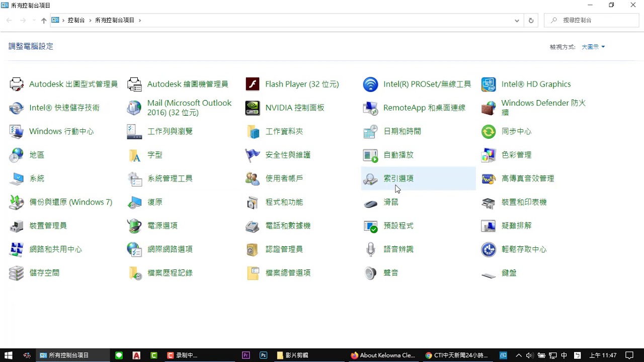
Task: Expand the address bar history dropdown
Action: click(517, 21)
